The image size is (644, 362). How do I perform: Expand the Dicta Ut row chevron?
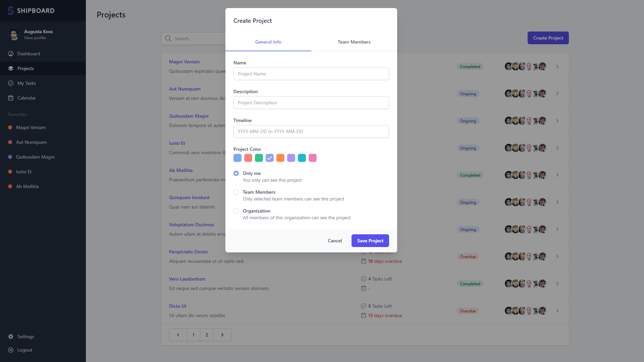557,311
